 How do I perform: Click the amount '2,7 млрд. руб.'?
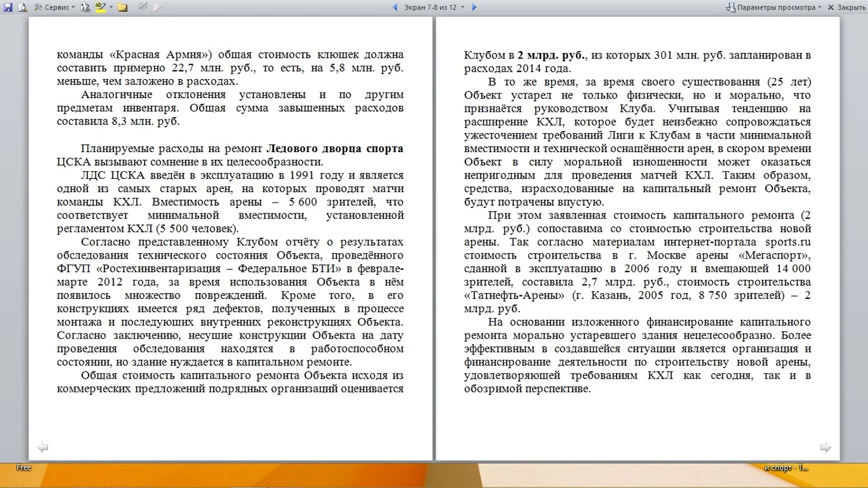[x=625, y=282]
